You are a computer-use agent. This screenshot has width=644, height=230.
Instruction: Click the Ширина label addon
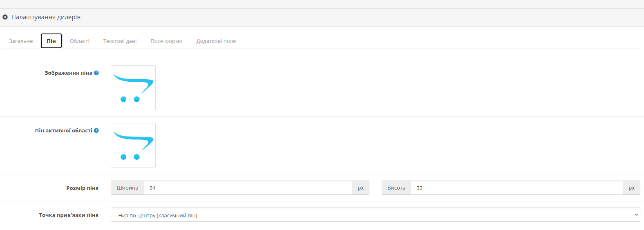[127, 188]
